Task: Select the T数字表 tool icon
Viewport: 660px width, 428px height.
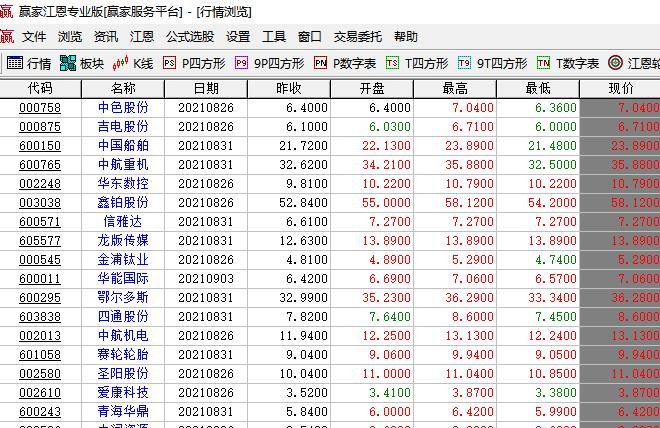Action: pos(543,63)
